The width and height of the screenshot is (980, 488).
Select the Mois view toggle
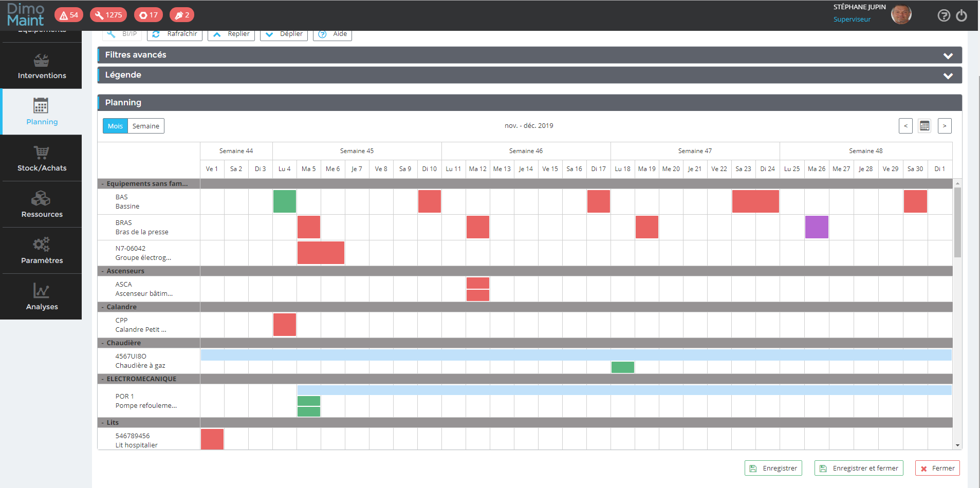[x=115, y=126]
